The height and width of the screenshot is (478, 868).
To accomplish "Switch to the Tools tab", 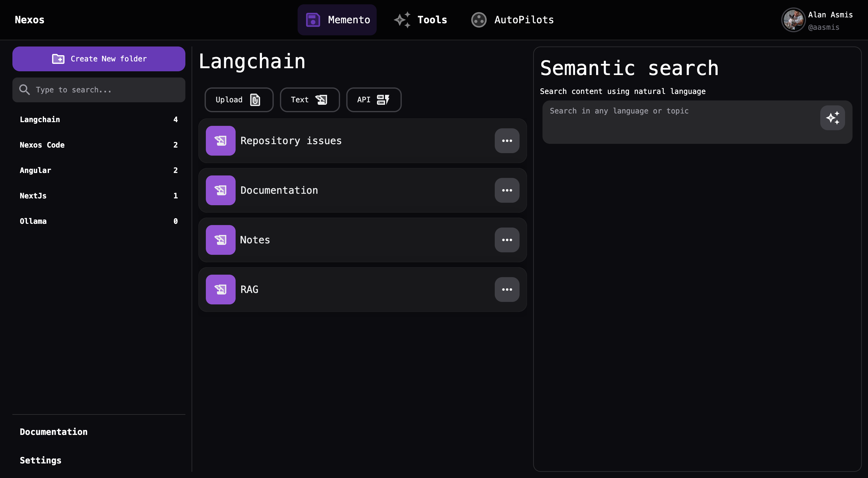I will tap(432, 20).
